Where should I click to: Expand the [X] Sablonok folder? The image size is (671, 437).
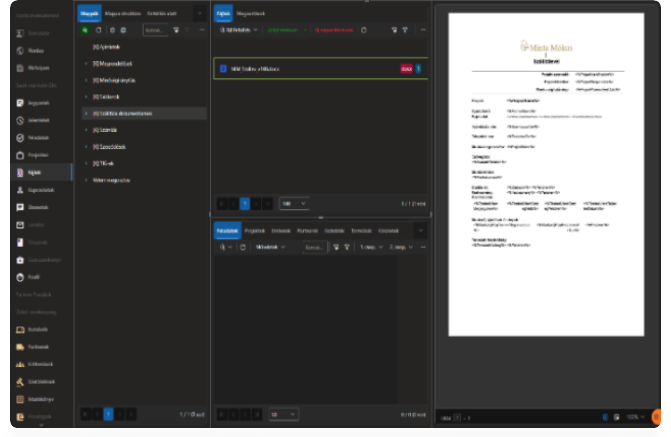pyautogui.click(x=86, y=97)
